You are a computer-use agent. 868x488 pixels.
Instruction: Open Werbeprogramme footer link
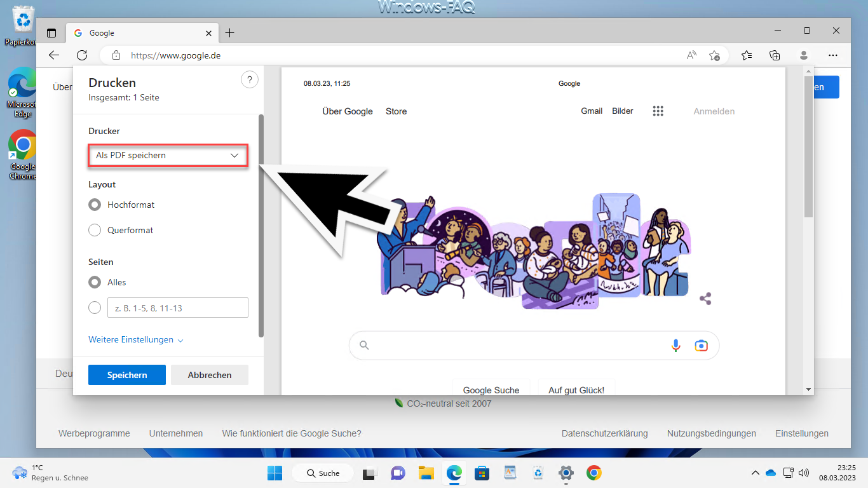point(94,433)
